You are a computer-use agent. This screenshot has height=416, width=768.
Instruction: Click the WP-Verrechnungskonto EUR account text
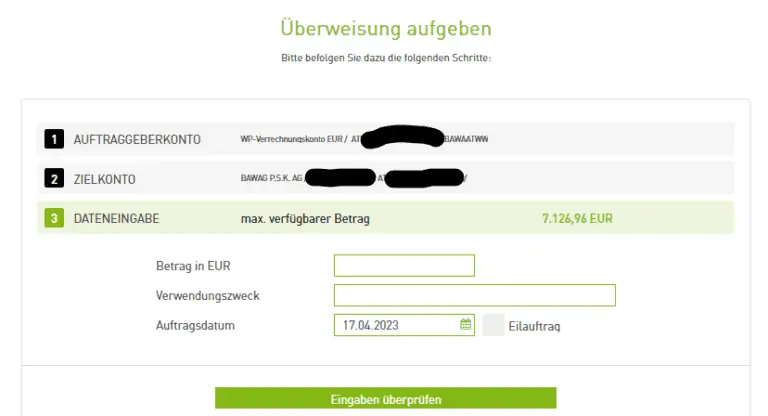[291, 139]
